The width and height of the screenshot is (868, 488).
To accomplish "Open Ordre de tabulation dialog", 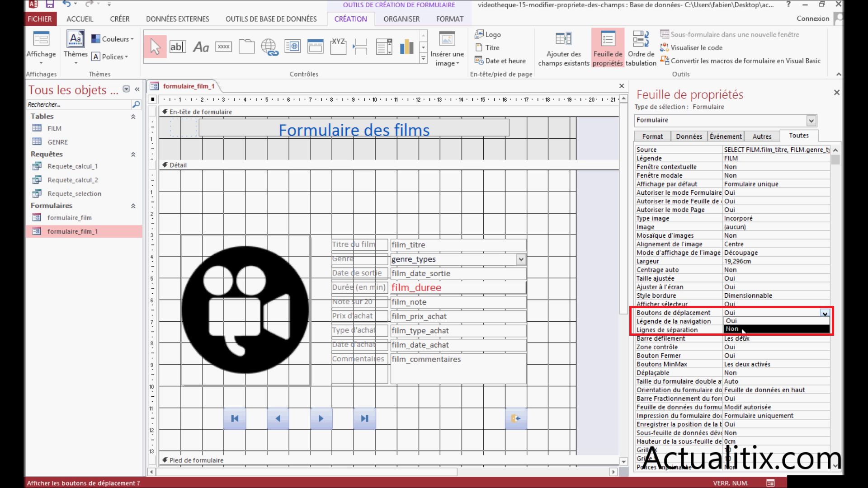I will coord(641,50).
